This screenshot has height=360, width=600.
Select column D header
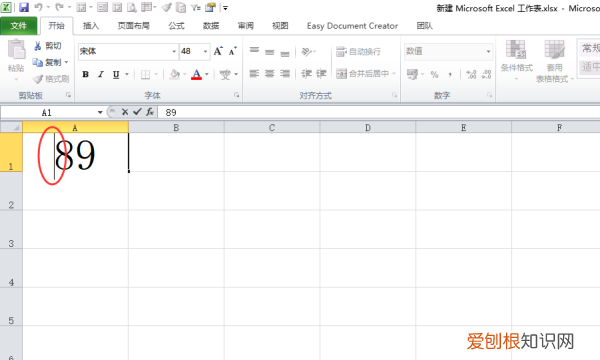(368, 127)
